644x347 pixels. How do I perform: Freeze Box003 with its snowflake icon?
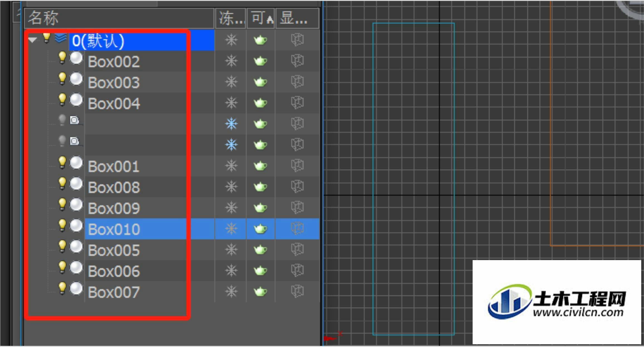click(231, 82)
